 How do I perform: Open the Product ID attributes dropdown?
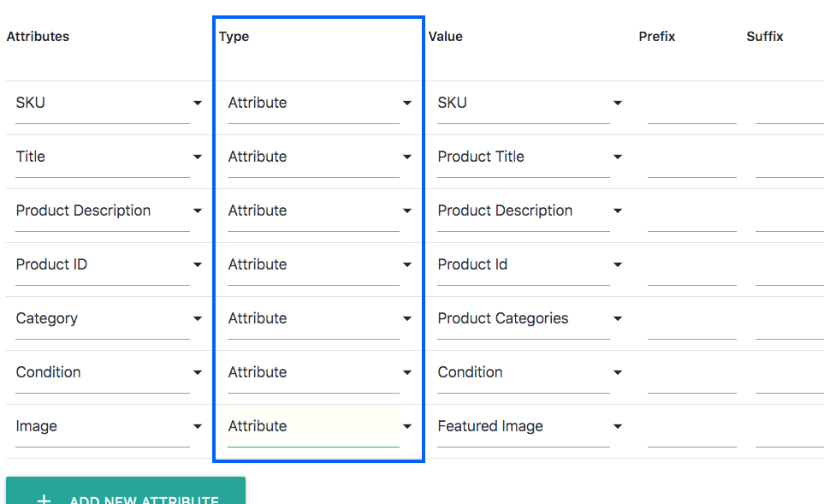pos(109,264)
